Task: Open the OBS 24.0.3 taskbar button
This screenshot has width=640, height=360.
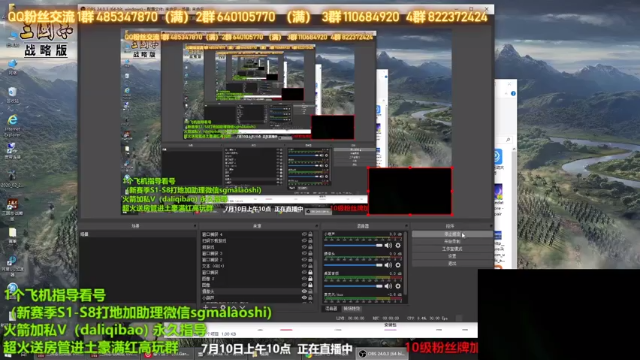Action: click(382, 353)
